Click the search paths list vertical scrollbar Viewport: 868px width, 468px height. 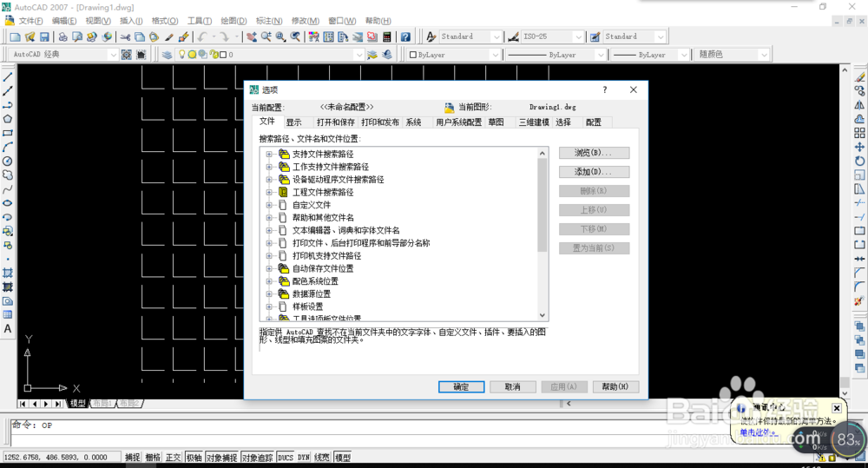tap(542, 234)
